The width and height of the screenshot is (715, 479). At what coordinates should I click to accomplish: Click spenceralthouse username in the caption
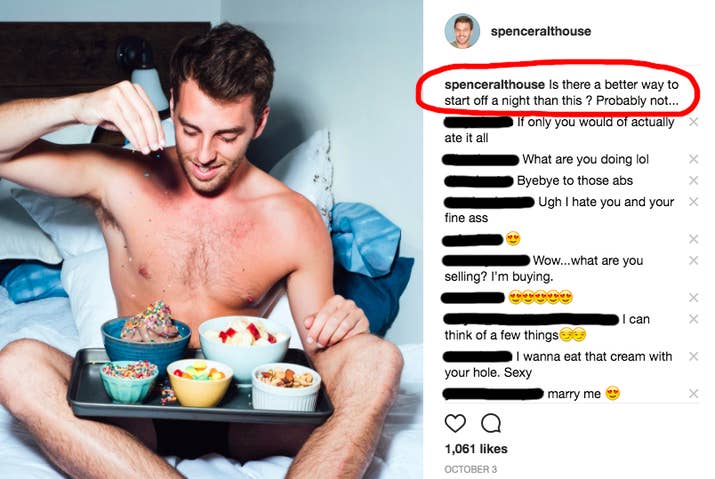[x=494, y=84]
